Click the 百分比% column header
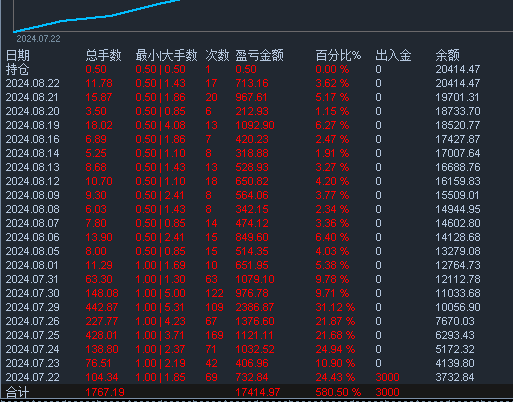This screenshot has width=513, height=402. 338,55
